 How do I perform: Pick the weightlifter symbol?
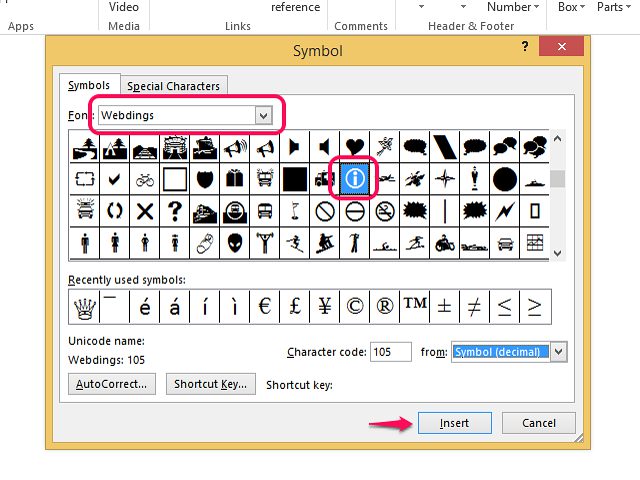click(x=264, y=243)
